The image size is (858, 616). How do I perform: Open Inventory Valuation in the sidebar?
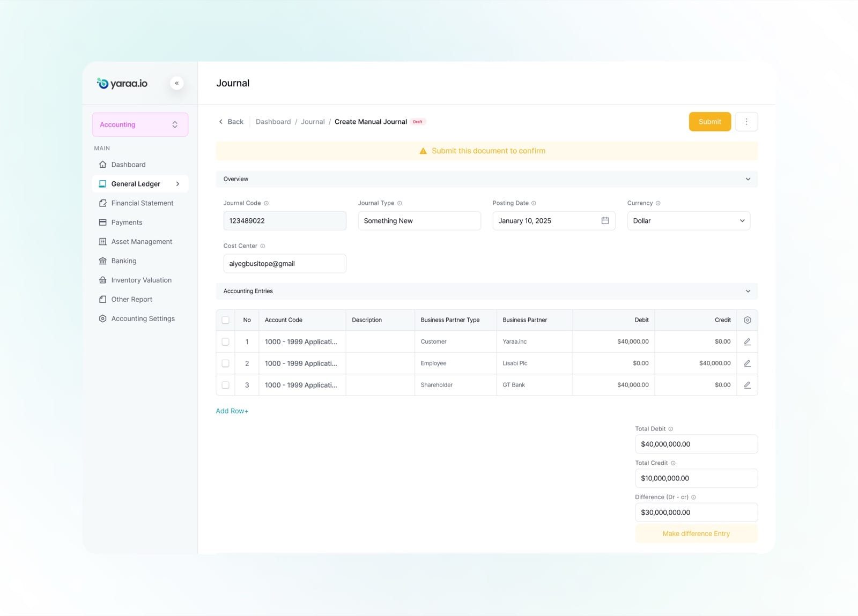[141, 280]
